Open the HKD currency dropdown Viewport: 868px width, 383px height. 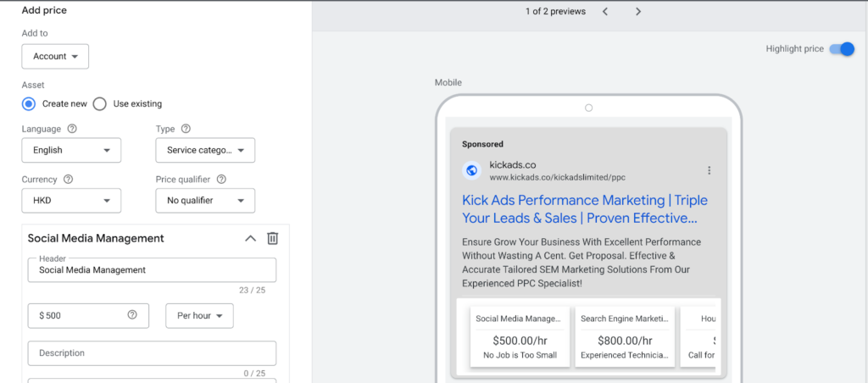pyautogui.click(x=71, y=200)
